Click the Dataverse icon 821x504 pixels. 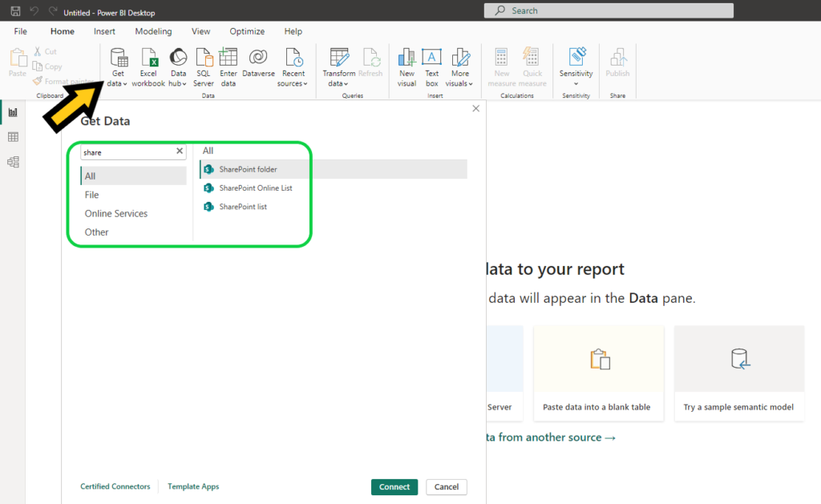click(258, 57)
